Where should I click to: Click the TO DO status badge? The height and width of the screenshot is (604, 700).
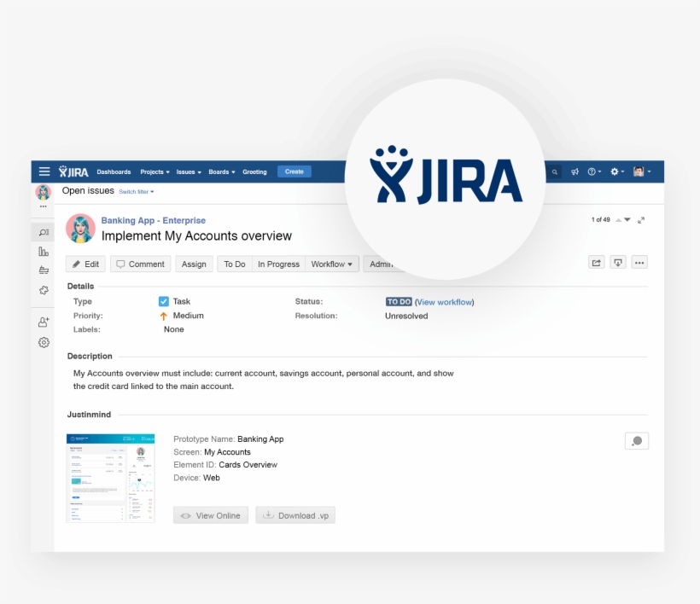399,301
